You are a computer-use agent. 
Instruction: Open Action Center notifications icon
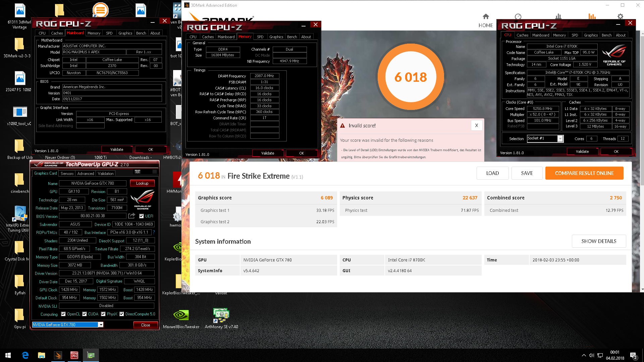coord(634,355)
